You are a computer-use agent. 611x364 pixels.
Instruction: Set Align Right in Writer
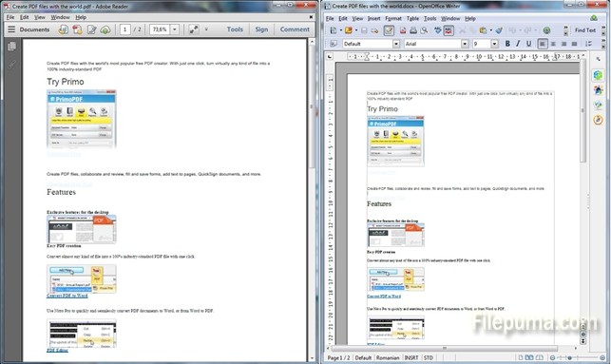click(x=563, y=44)
